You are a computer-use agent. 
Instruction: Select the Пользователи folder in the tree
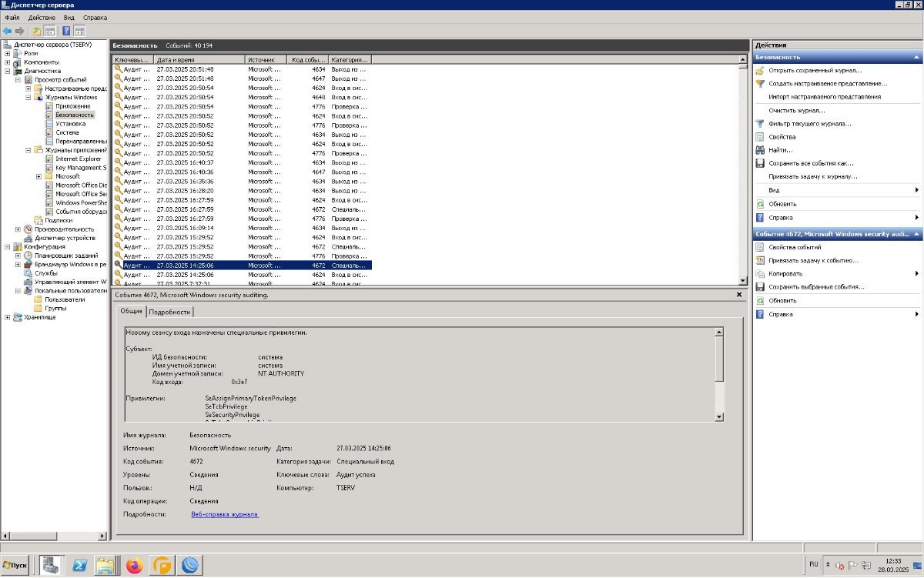coord(65,299)
